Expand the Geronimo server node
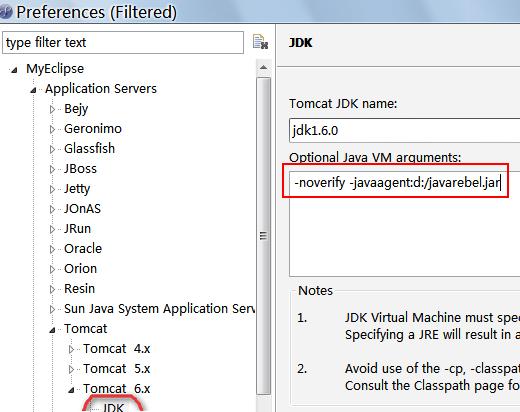 [52, 129]
